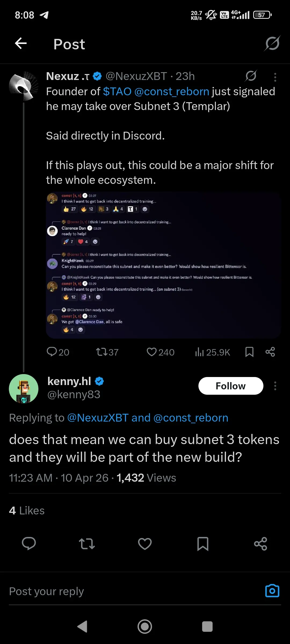This screenshot has height=644, width=290.
Task: Open more options on kenny.hl reply
Action: pos(275,386)
